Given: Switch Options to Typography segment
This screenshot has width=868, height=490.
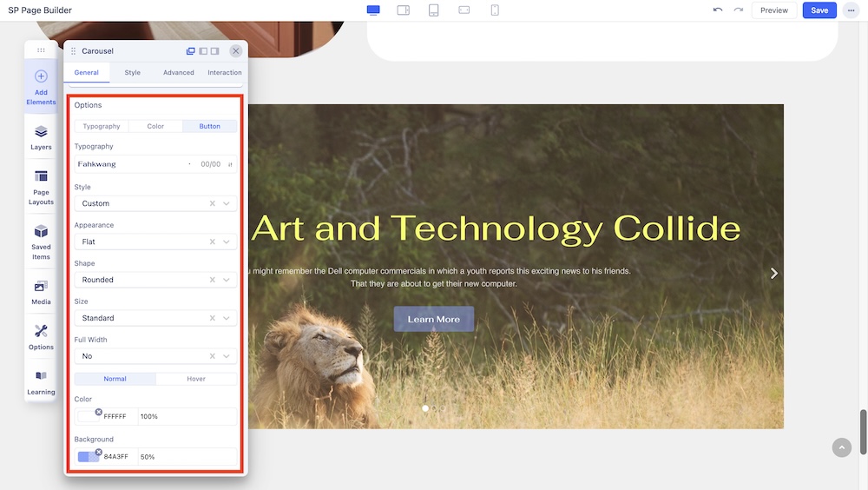Looking at the screenshot, I should 102,126.
